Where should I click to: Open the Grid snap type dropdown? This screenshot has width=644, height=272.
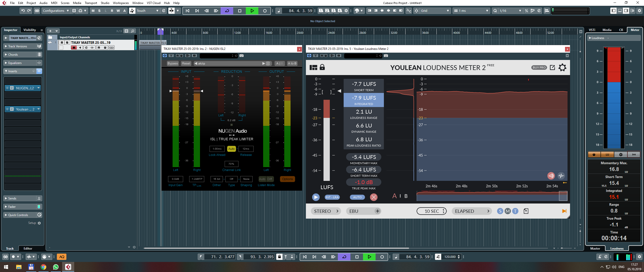pos(435,11)
